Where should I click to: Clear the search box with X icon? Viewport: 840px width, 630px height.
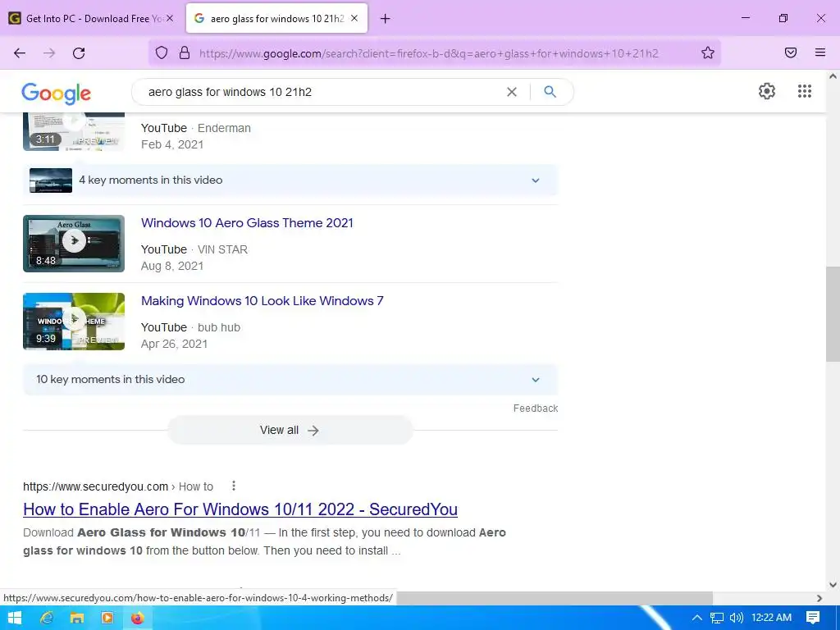click(512, 92)
